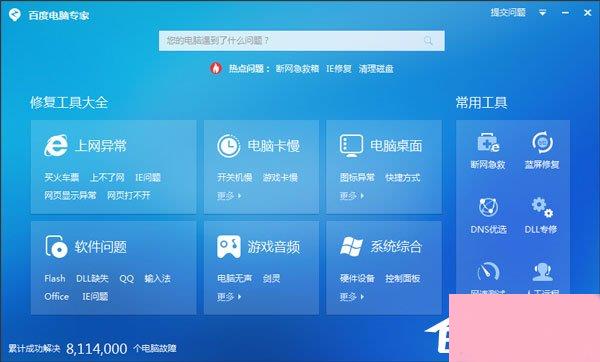Image resolution: width=600 pixels, height=362 pixels.
Task: Click the 8,114,000 solved count text
Action: click(96, 349)
